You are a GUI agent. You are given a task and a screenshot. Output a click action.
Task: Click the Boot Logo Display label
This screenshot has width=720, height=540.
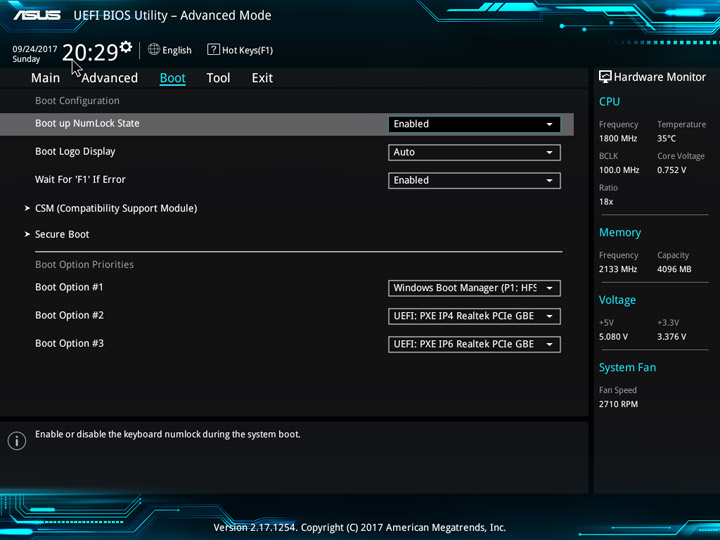75,152
